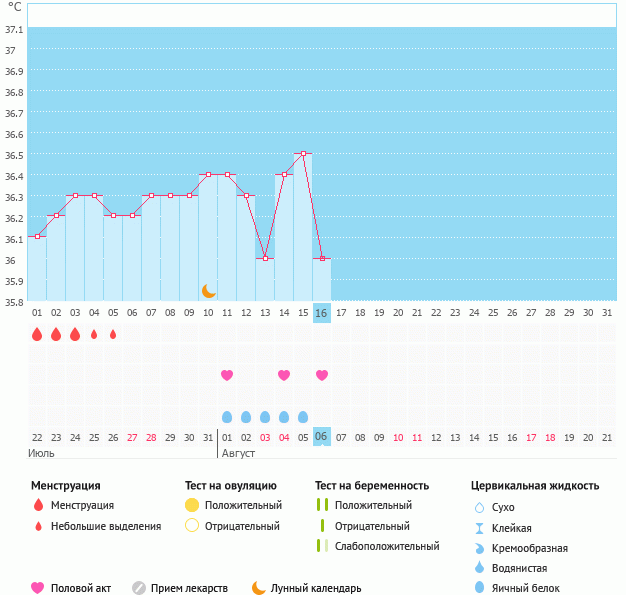Click the pink heart on cycle day 16
The height and width of the screenshot is (595, 626).
(x=322, y=375)
